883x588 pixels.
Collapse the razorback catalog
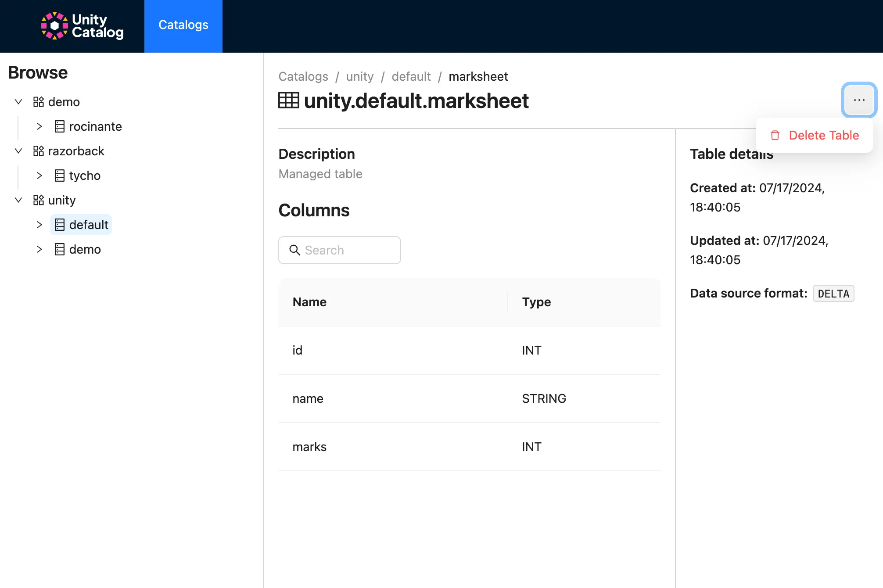tap(18, 151)
